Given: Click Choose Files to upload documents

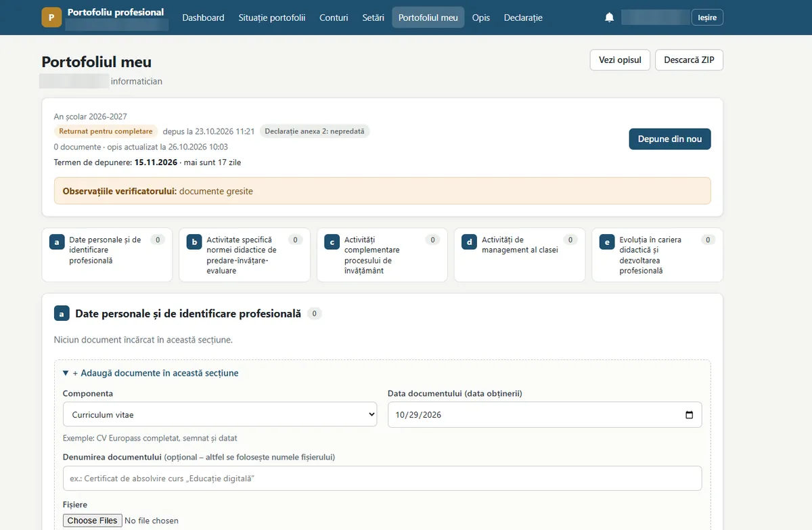Looking at the screenshot, I should 92,521.
